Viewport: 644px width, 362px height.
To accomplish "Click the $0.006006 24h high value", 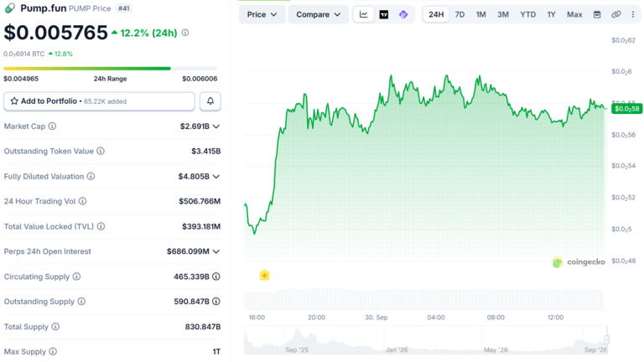I will (x=200, y=79).
